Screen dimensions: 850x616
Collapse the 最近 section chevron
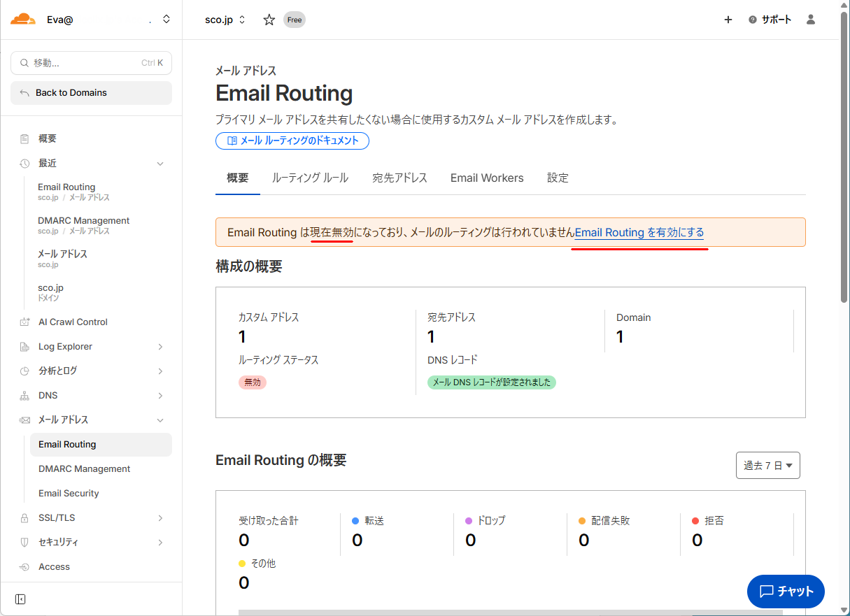pos(160,163)
